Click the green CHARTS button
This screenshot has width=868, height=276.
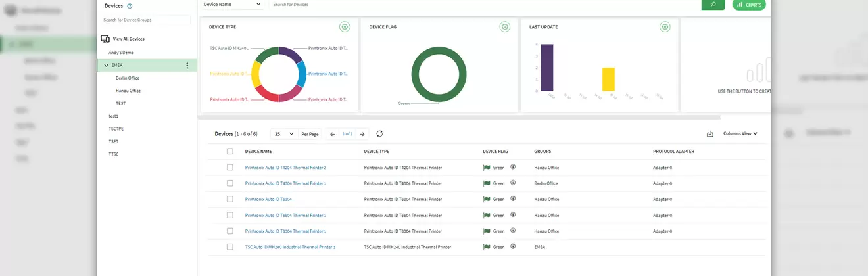[749, 5]
